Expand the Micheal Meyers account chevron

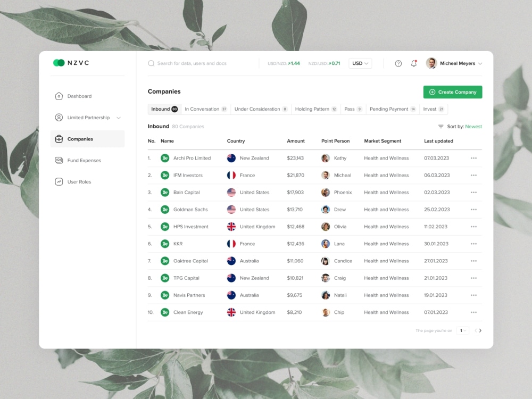pyautogui.click(x=480, y=63)
